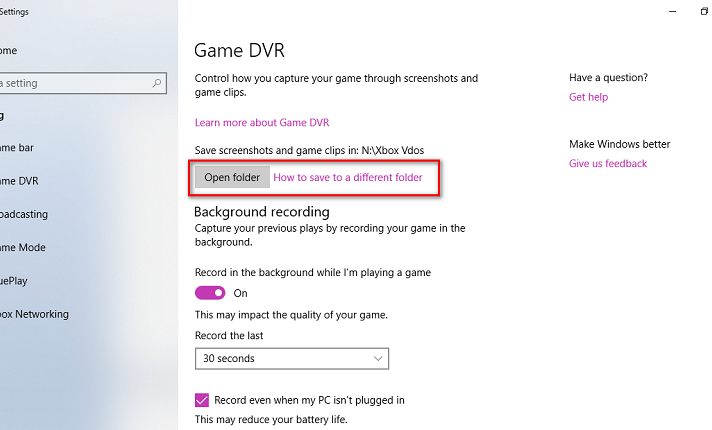Minimize the Settings window
Viewport: 712px width, 430px height.
[x=672, y=11]
